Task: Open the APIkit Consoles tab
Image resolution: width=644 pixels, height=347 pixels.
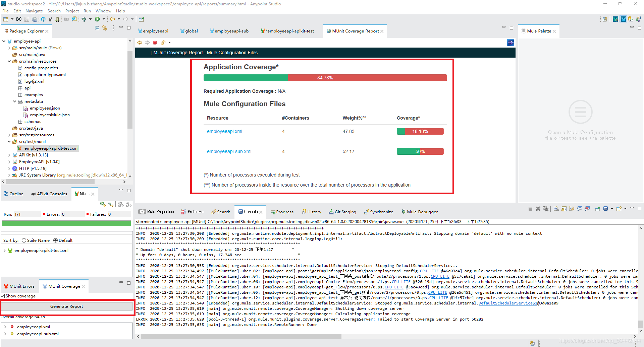Action: (49, 194)
